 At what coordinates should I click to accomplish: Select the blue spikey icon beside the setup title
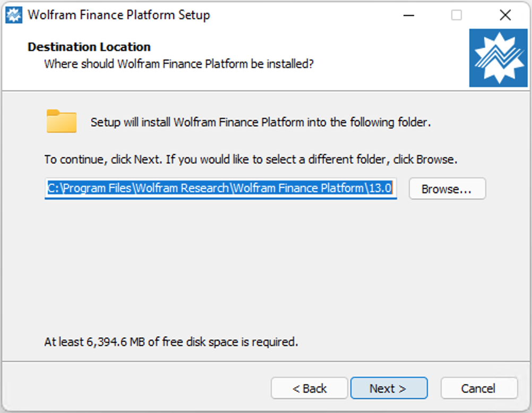point(13,14)
